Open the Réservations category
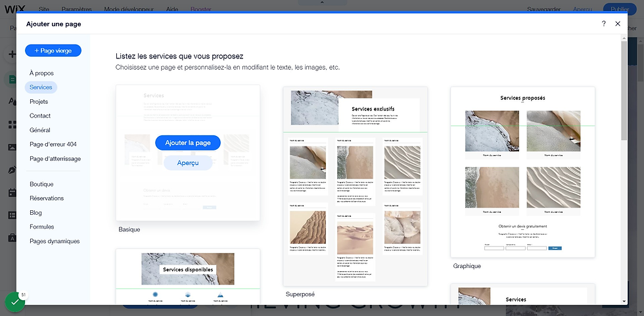 click(x=47, y=198)
